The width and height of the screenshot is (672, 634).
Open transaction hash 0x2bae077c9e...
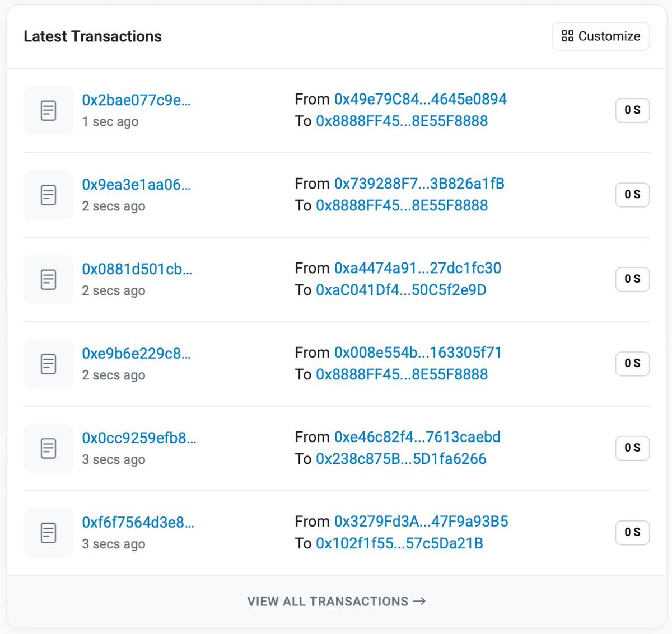(136, 100)
